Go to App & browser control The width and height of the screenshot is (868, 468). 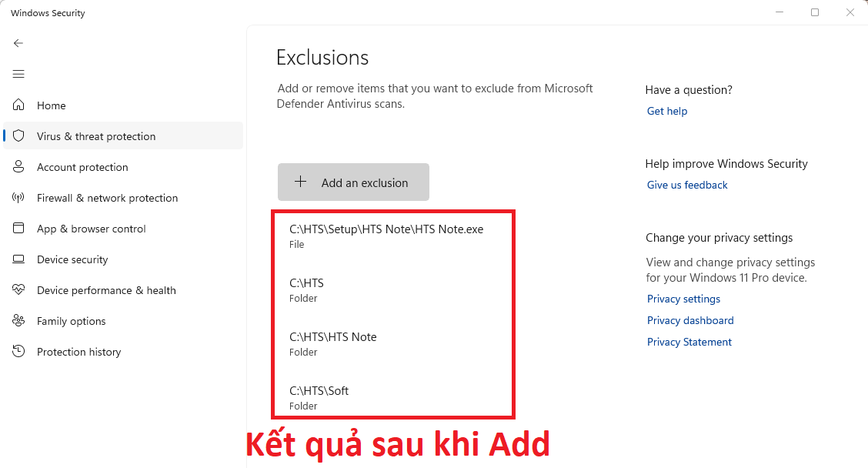(x=123, y=228)
